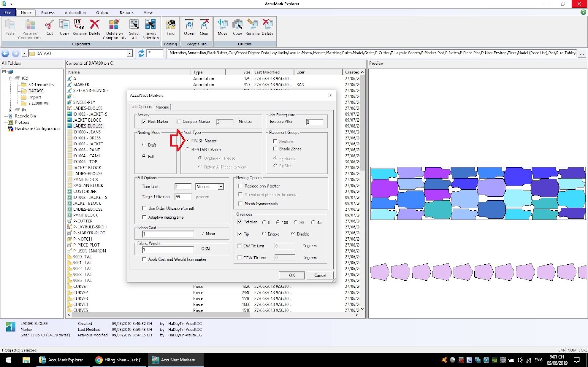
Task: Choose the RESTART Marker radio option
Action: click(187, 149)
